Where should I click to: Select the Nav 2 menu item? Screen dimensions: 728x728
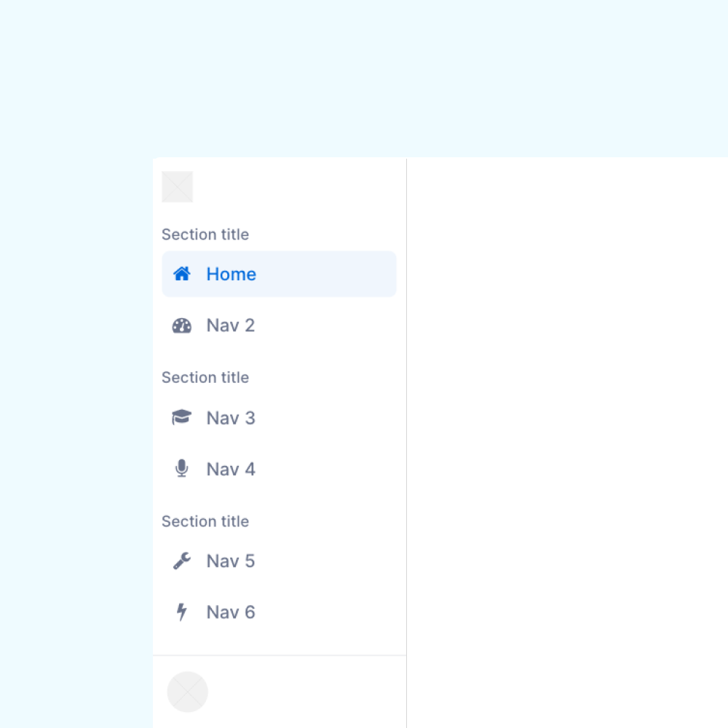(230, 325)
